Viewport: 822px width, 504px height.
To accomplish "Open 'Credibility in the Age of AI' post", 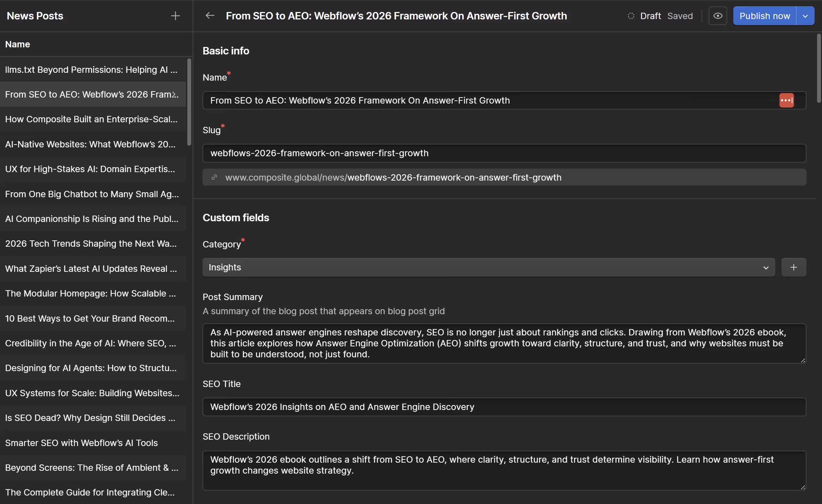I will click(93, 343).
